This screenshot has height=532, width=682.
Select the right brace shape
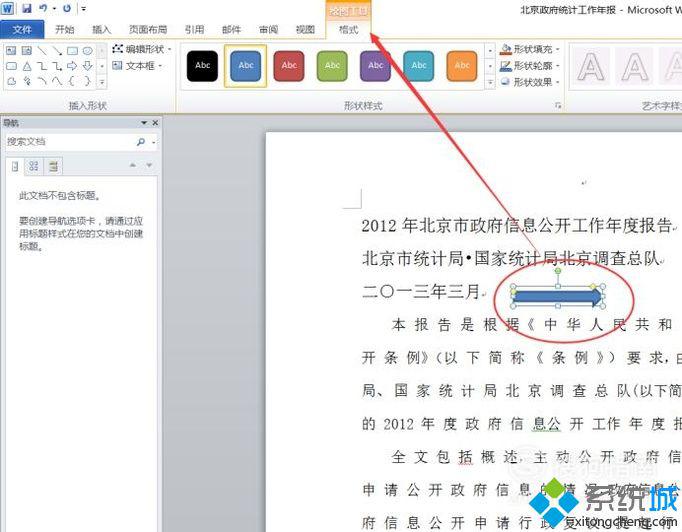[87, 81]
